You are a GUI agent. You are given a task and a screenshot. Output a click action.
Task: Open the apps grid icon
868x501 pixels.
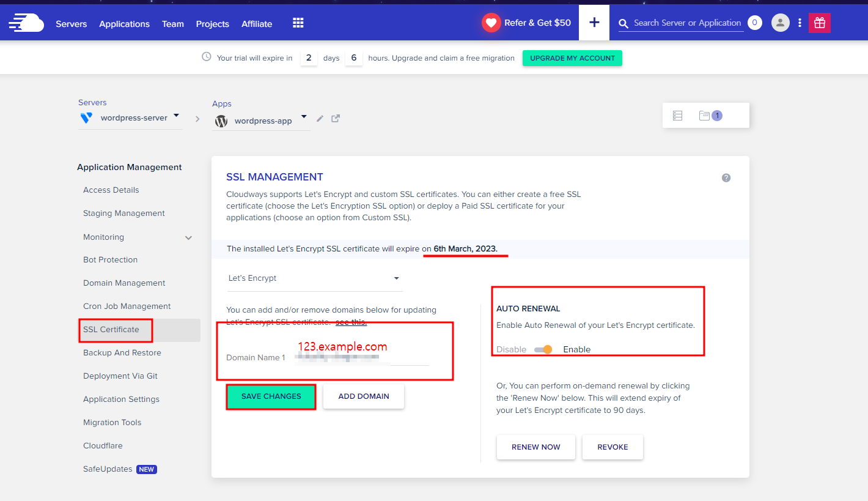(298, 23)
